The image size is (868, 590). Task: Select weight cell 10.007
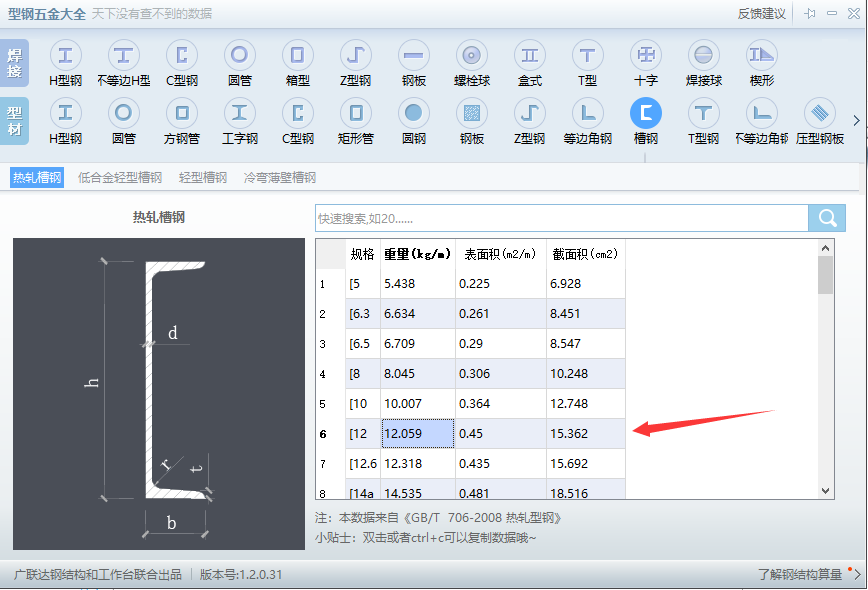coord(418,403)
